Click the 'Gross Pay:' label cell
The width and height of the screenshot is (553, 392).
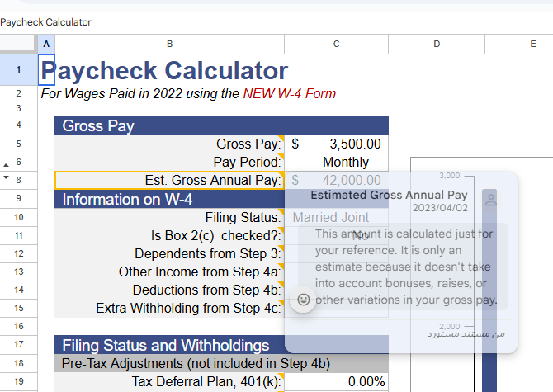(x=170, y=144)
